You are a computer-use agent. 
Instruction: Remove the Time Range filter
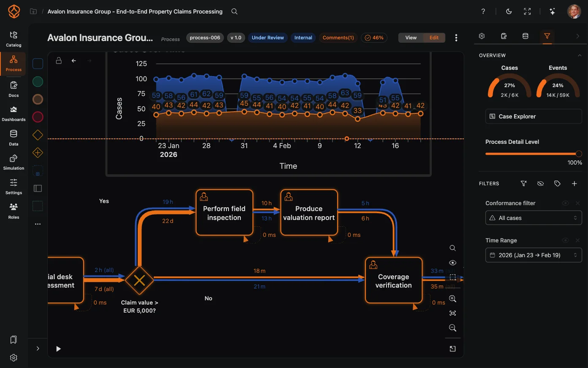click(577, 241)
